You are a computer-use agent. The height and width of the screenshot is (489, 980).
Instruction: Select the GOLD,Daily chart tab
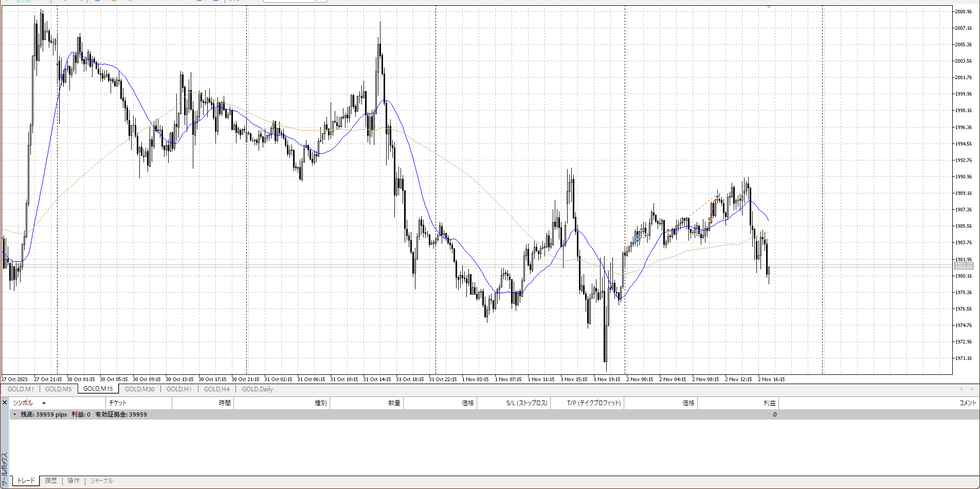[257, 389]
